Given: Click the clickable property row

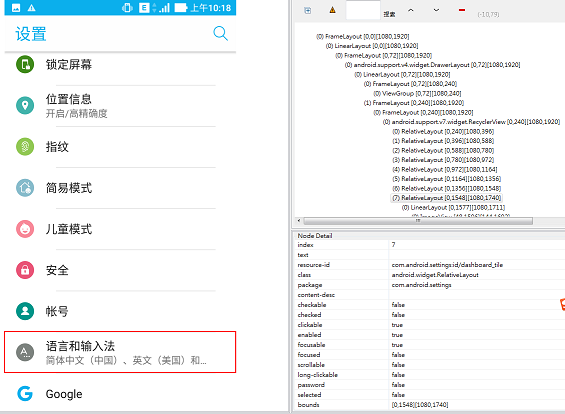Looking at the screenshot, I should 430,325.
